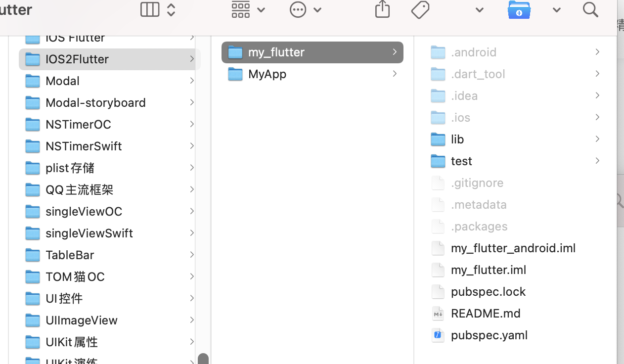Expand the my_flutter folder chevron
624x364 pixels.
pyautogui.click(x=394, y=51)
